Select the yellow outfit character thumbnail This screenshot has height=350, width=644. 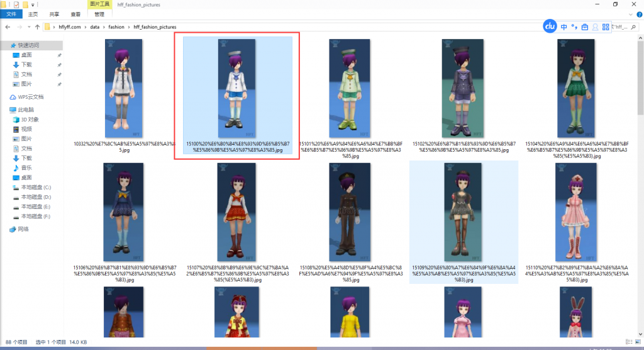click(350, 312)
